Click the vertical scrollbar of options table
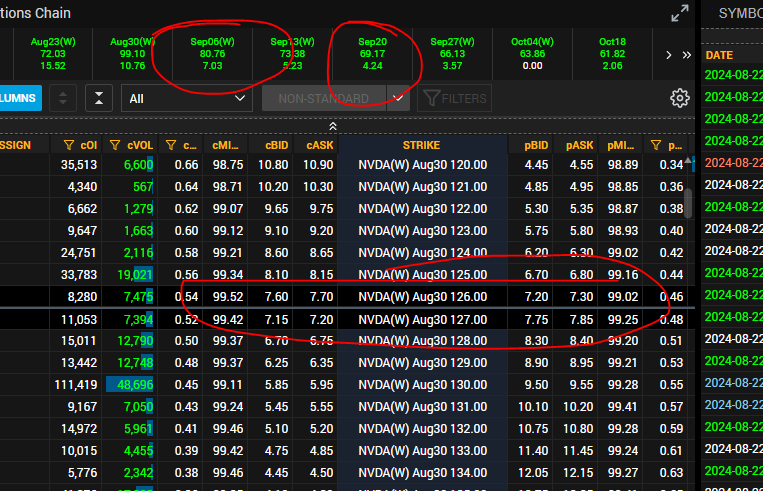Viewport: 763px width, 491px height. (x=688, y=204)
